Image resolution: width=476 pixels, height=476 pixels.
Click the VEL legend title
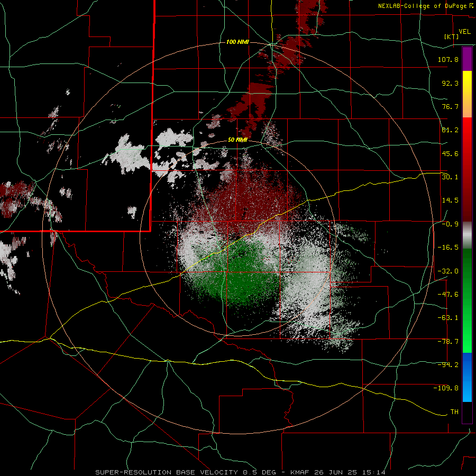[x=464, y=32]
